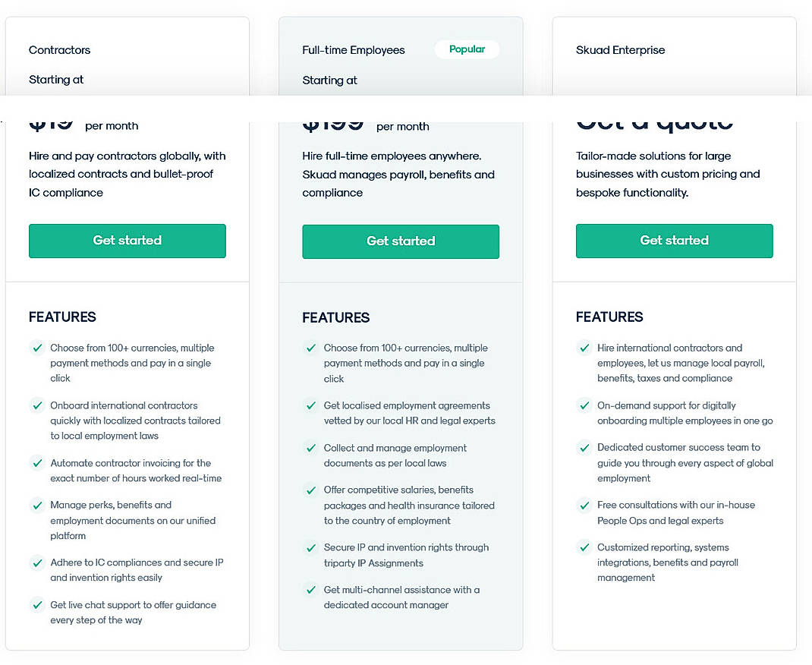Select the 'Contractors' plan title
812x665 pixels.
tap(59, 49)
